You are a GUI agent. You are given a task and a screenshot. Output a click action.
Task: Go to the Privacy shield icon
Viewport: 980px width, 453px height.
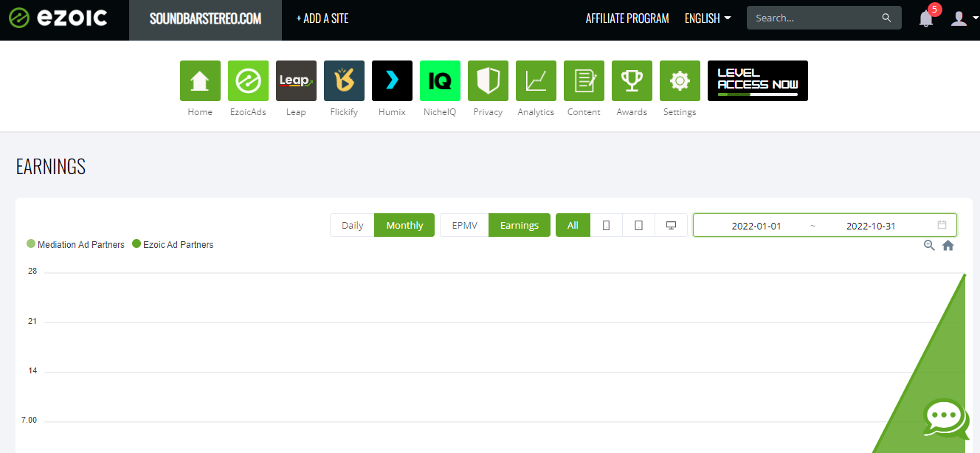488,80
